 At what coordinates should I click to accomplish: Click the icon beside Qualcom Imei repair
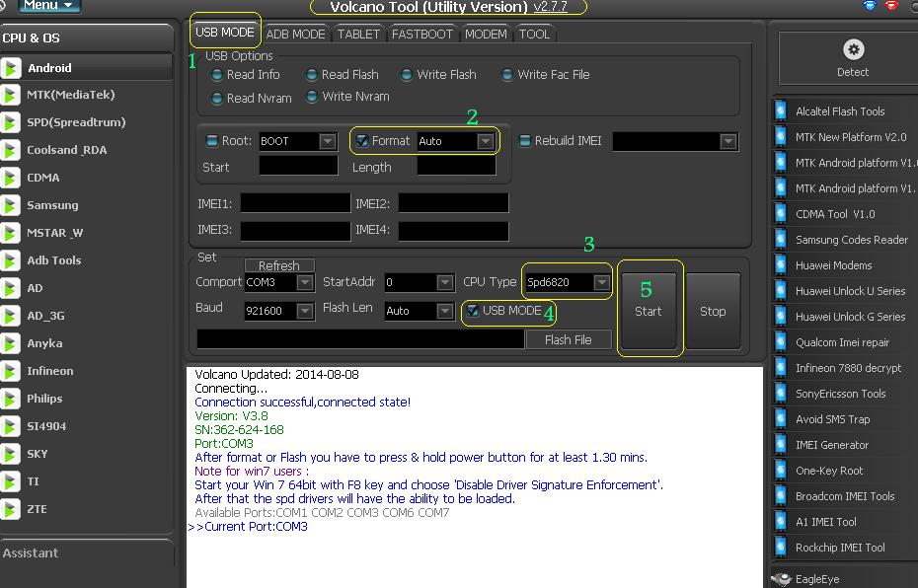781,342
